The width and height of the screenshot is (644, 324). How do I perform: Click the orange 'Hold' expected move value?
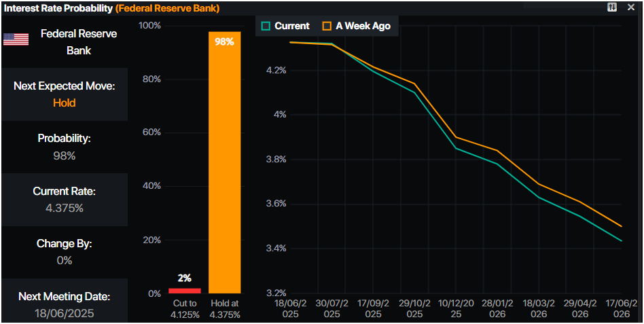65,103
